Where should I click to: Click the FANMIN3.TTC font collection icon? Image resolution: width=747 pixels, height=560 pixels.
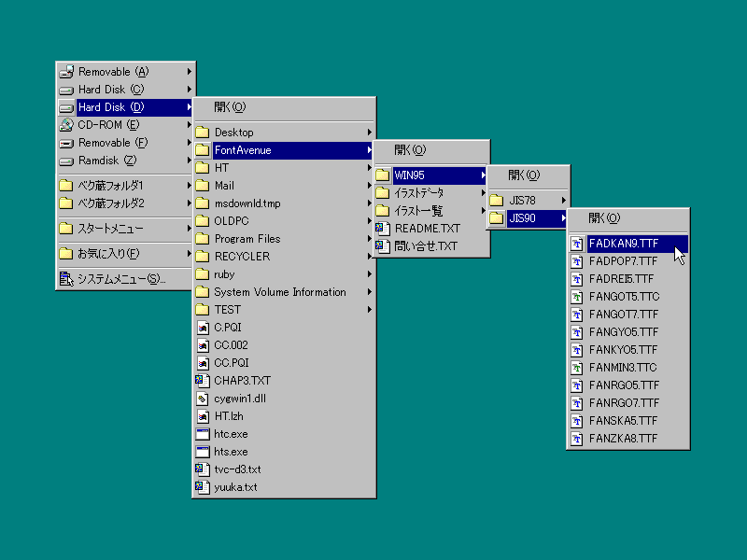577,368
